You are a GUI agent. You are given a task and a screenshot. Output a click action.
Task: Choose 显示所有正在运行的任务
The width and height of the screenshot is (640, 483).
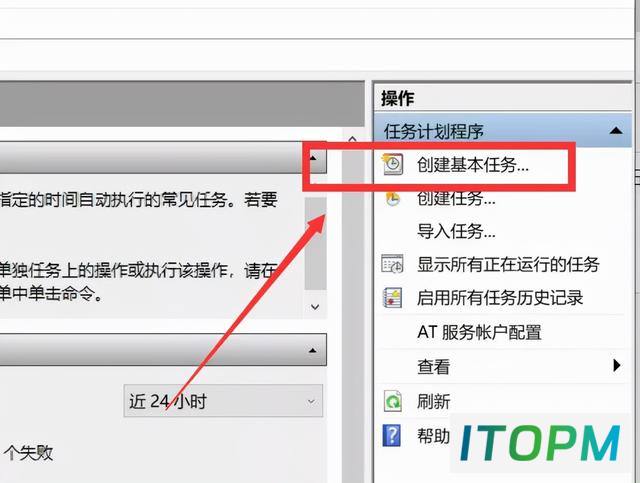tap(508, 264)
